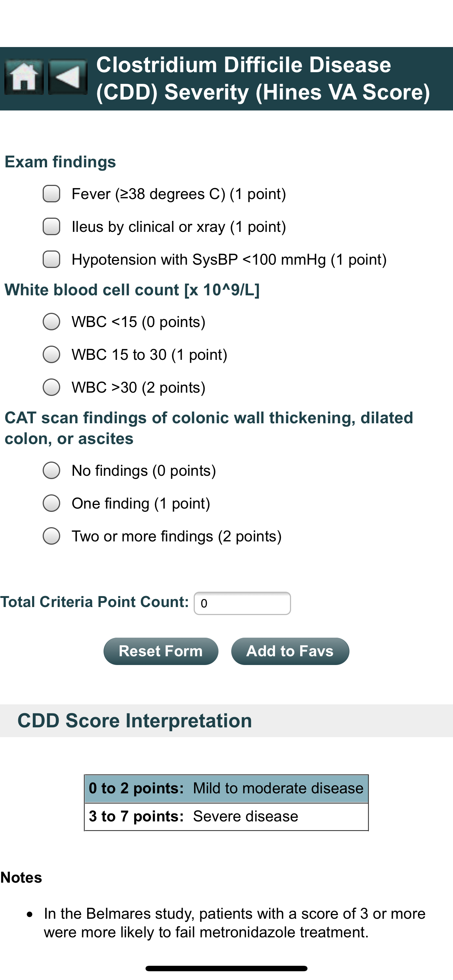Tap the 3 to 7 points Severe row
Viewport: 453px width, 980px height.
226,816
